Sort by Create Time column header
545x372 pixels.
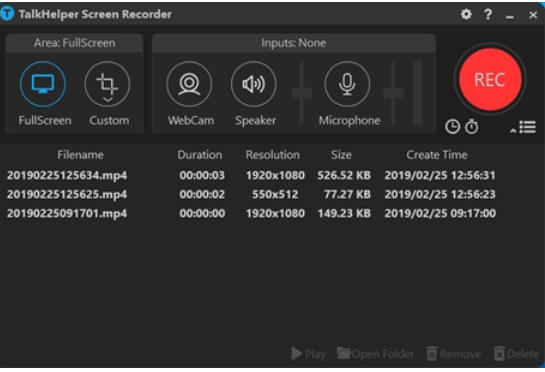pyautogui.click(x=437, y=155)
